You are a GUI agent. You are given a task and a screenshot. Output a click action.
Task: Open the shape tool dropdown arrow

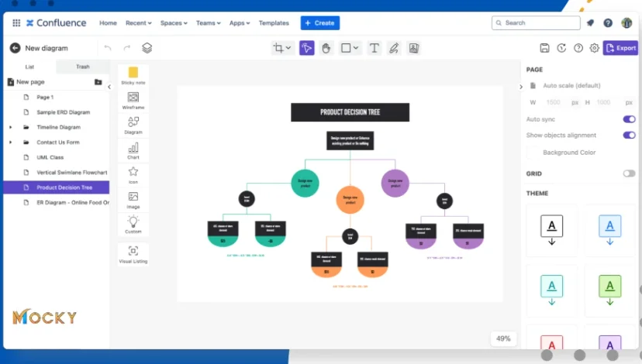pos(356,48)
